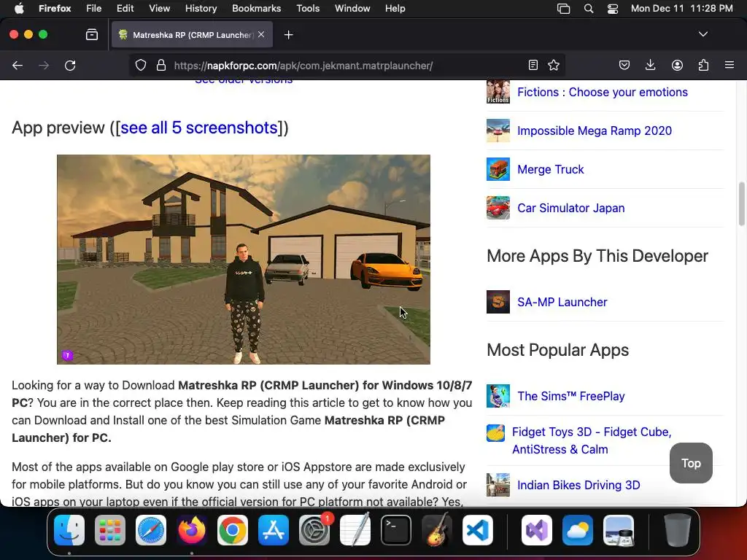This screenshot has width=747, height=560.
Task: Open the Edit menu
Action: point(125,9)
